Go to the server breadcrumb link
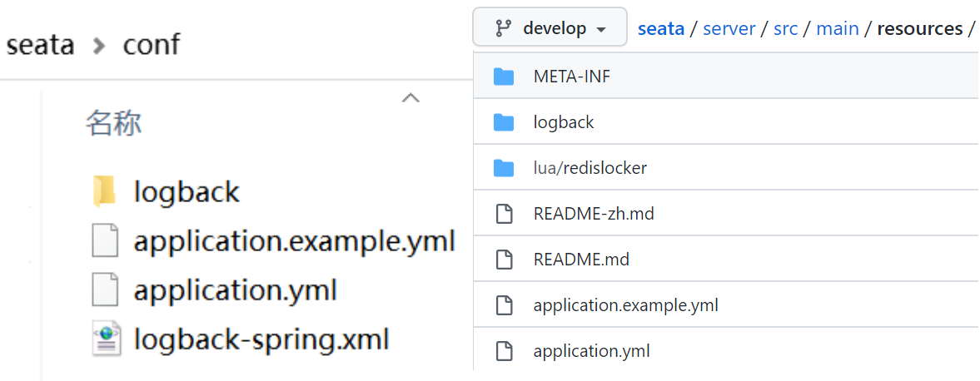Image resolution: width=980 pixels, height=381 pixels. (729, 29)
